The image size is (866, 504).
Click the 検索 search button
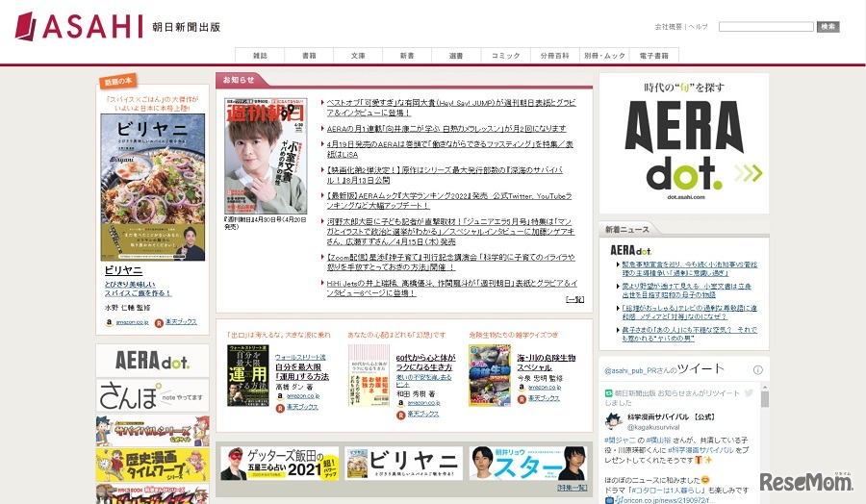point(828,27)
